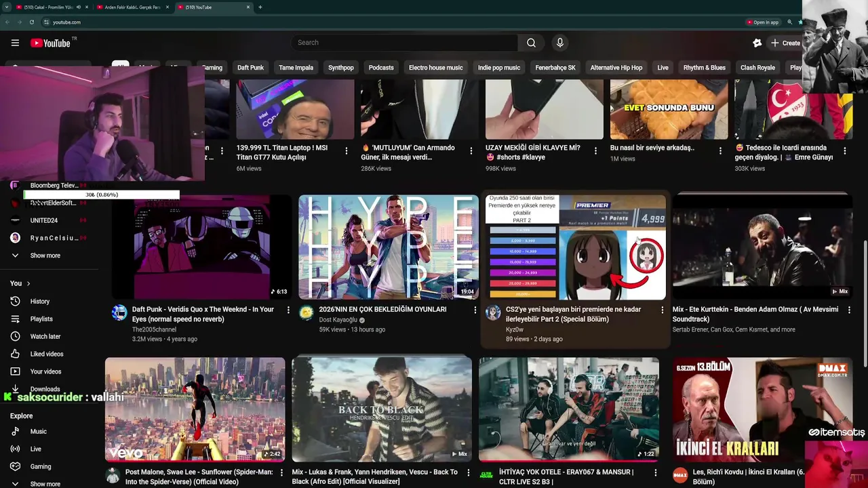Select the Tame Impala chip
This screenshot has height=488, width=868.
296,68
